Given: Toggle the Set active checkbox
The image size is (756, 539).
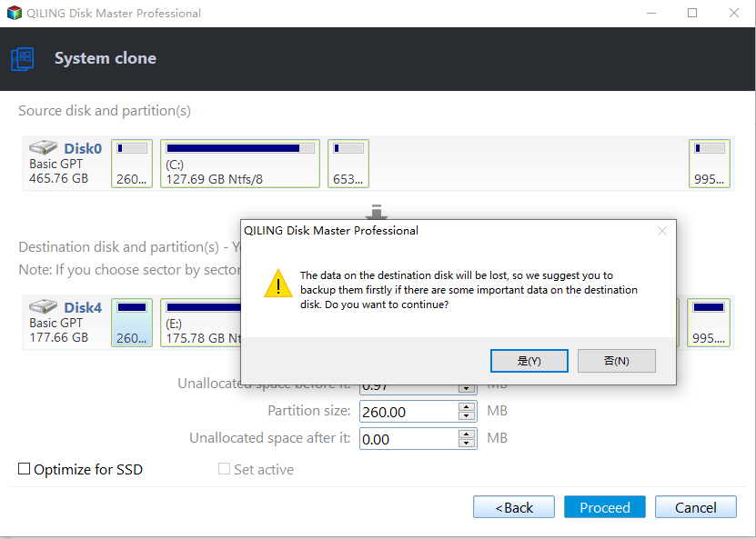Looking at the screenshot, I should [224, 469].
